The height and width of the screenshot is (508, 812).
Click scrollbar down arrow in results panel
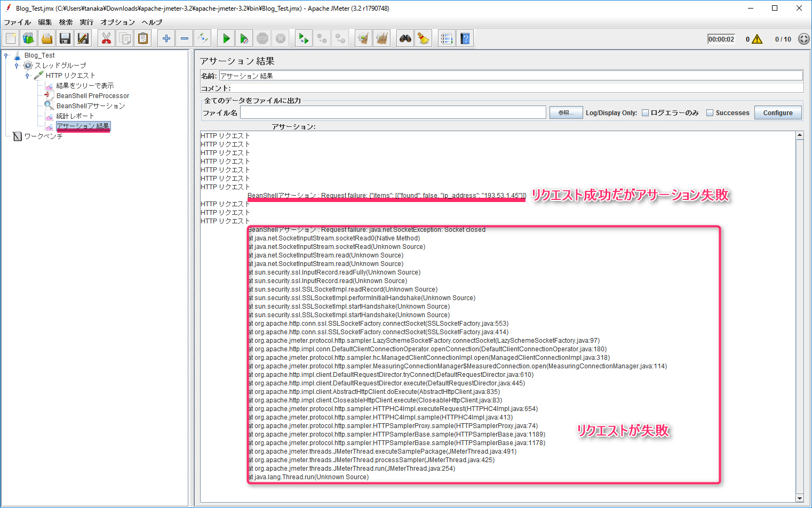[x=800, y=498]
